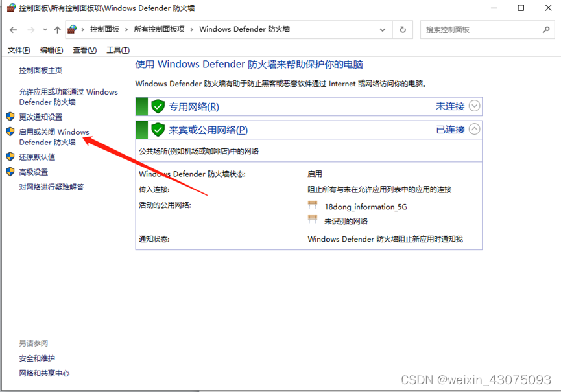Focus the 搜索控制面板 search box
The width and height of the screenshot is (561, 392).
coord(487,30)
